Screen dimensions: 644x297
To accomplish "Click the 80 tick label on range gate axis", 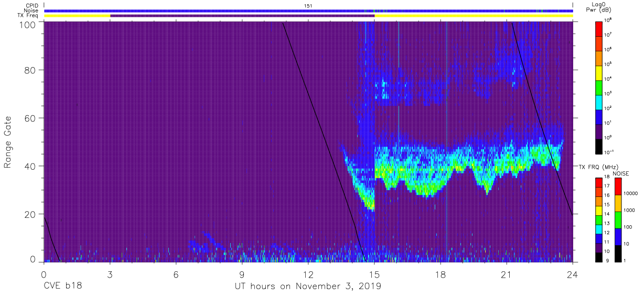I will (x=29, y=70).
